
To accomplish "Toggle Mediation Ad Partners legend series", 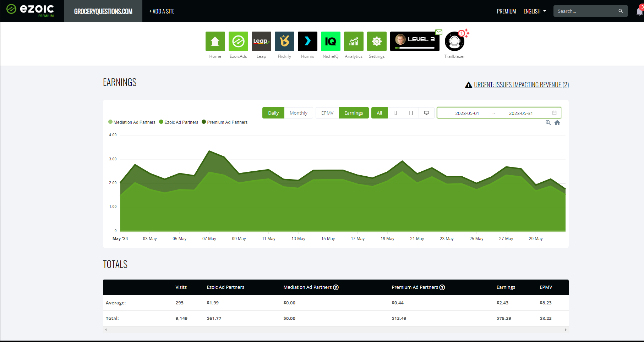I will (132, 122).
